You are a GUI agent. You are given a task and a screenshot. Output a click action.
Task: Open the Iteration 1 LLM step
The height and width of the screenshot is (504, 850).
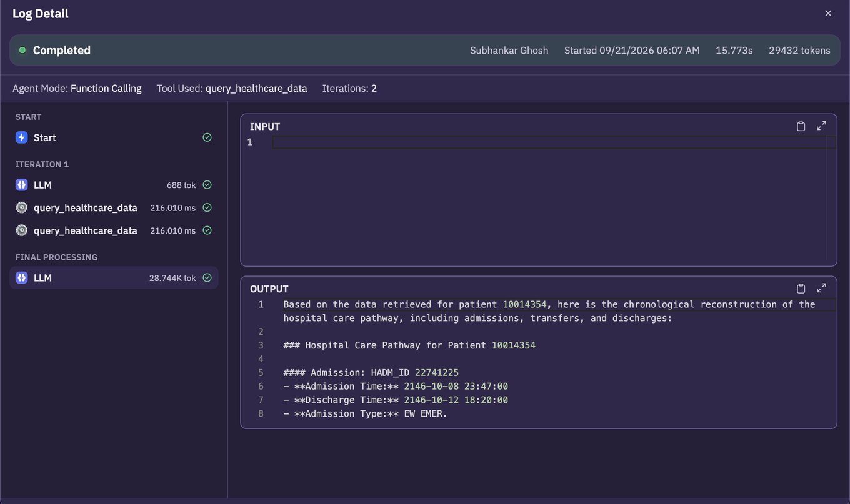114,185
